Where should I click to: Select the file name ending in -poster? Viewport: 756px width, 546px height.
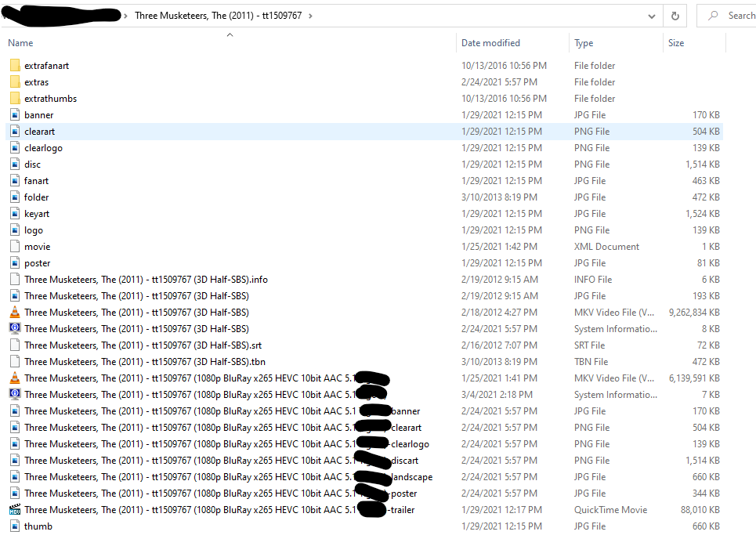(x=221, y=494)
